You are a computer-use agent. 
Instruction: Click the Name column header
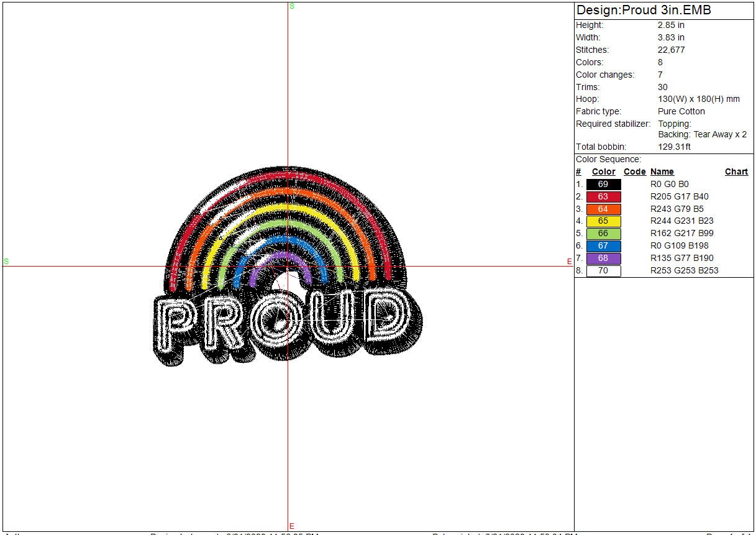pyautogui.click(x=662, y=172)
